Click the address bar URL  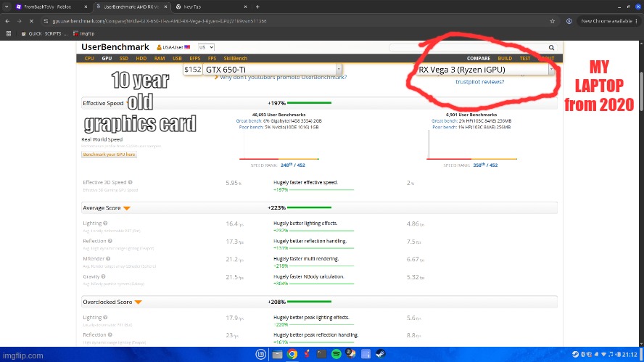point(160,21)
